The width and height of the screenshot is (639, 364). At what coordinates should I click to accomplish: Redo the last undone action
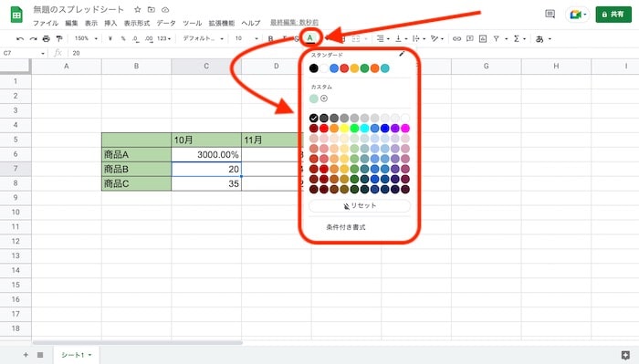click(x=33, y=38)
